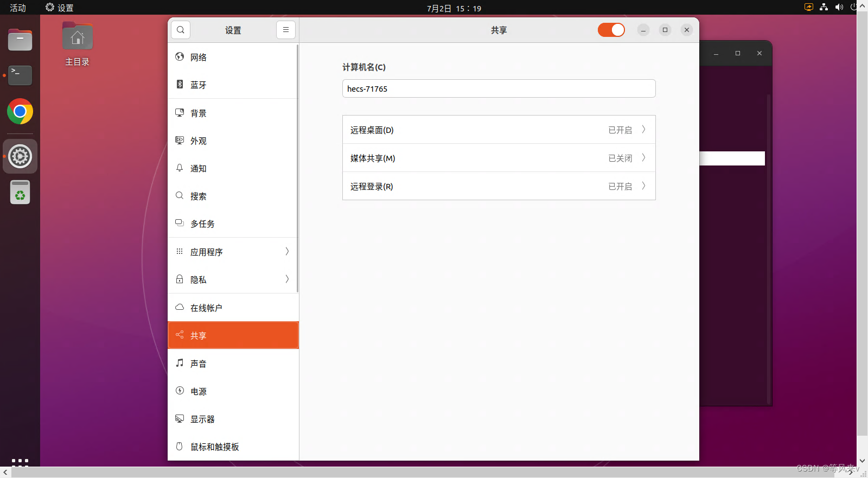Launch Terminal from the dock
The width and height of the screenshot is (868, 478).
pyautogui.click(x=20, y=75)
